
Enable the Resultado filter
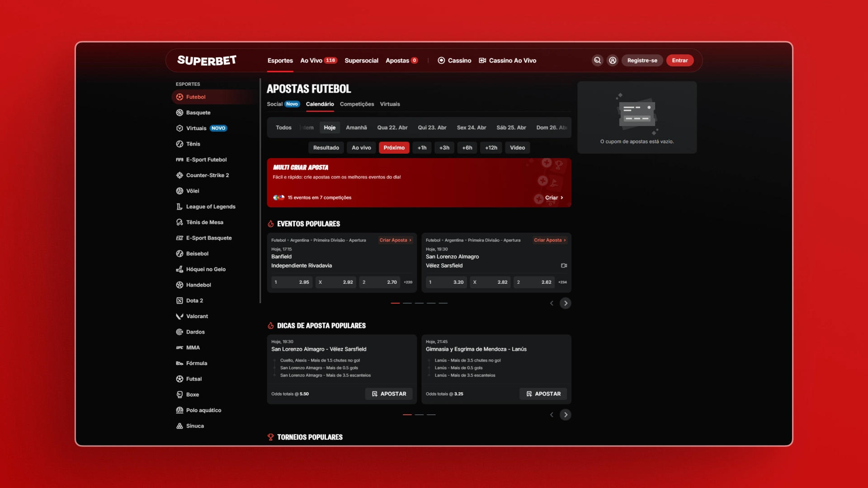click(326, 148)
